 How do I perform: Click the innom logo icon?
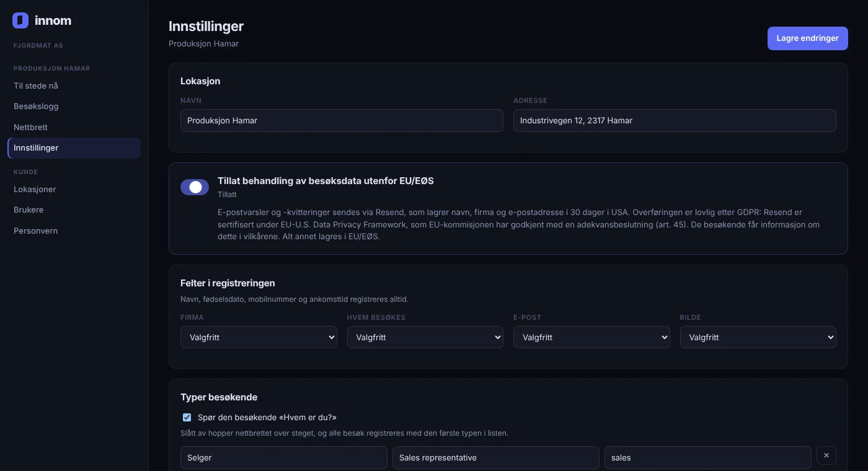[x=20, y=20]
